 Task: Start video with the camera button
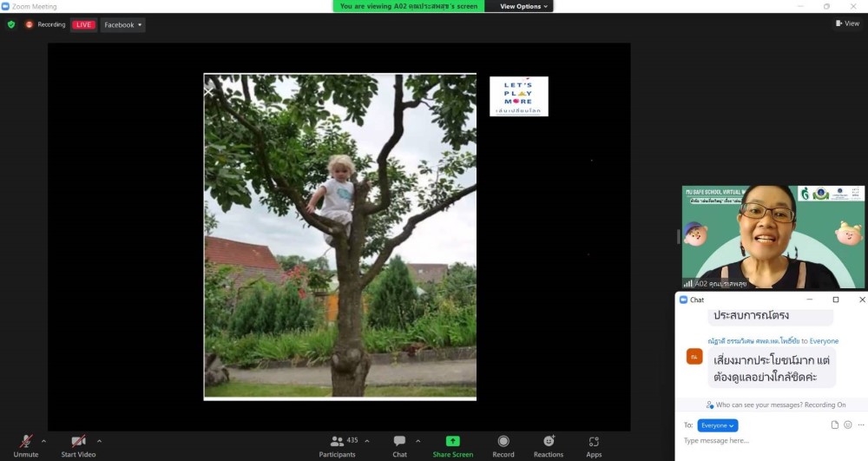tap(78, 443)
